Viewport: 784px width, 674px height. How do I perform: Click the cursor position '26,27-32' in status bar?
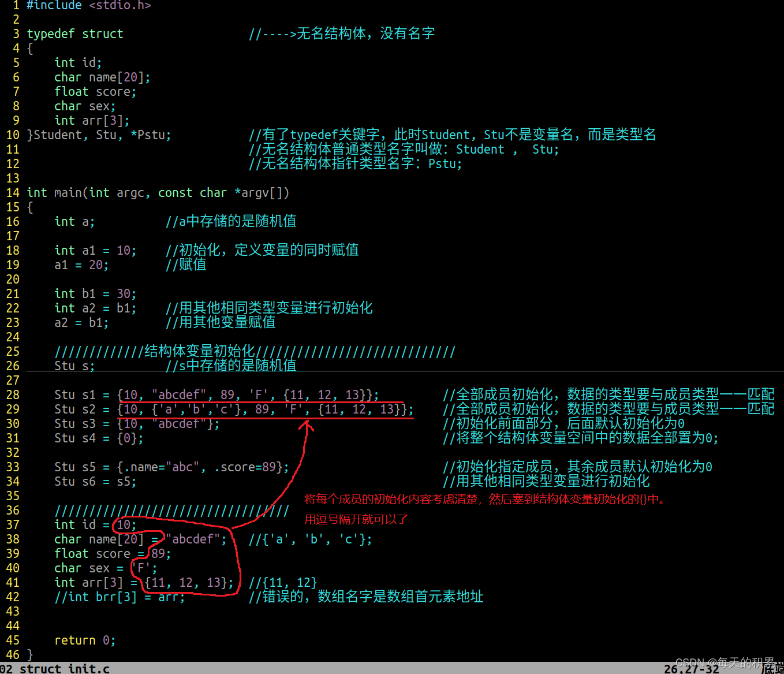pyautogui.click(x=692, y=669)
